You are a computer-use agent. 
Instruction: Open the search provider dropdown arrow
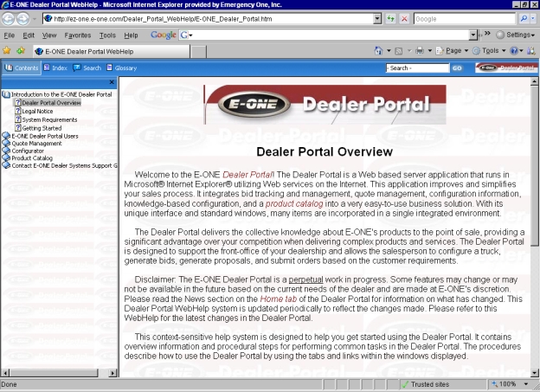(533, 18)
